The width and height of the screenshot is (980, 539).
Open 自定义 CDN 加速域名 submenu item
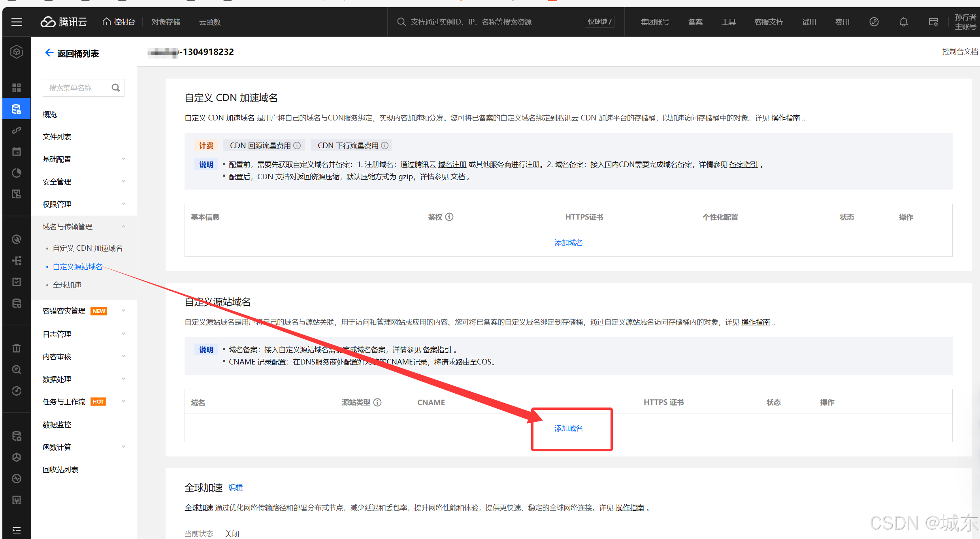[87, 248]
